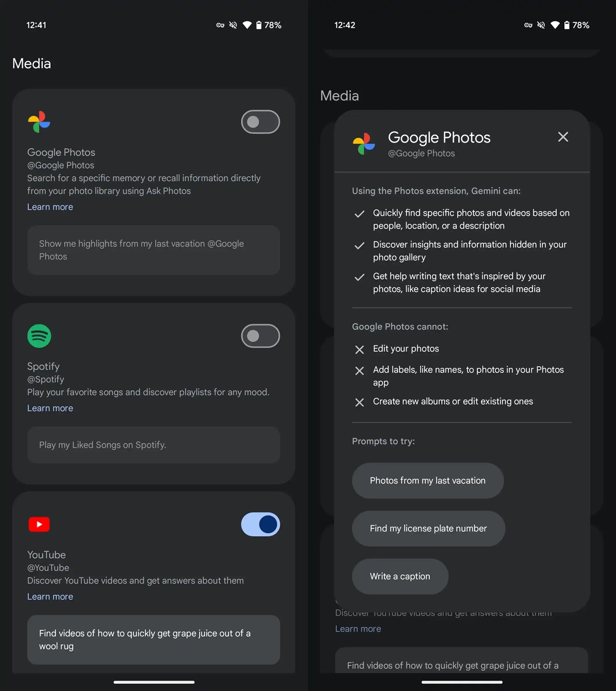
Task: Open Learn more under Spotify description
Action: tap(50, 408)
